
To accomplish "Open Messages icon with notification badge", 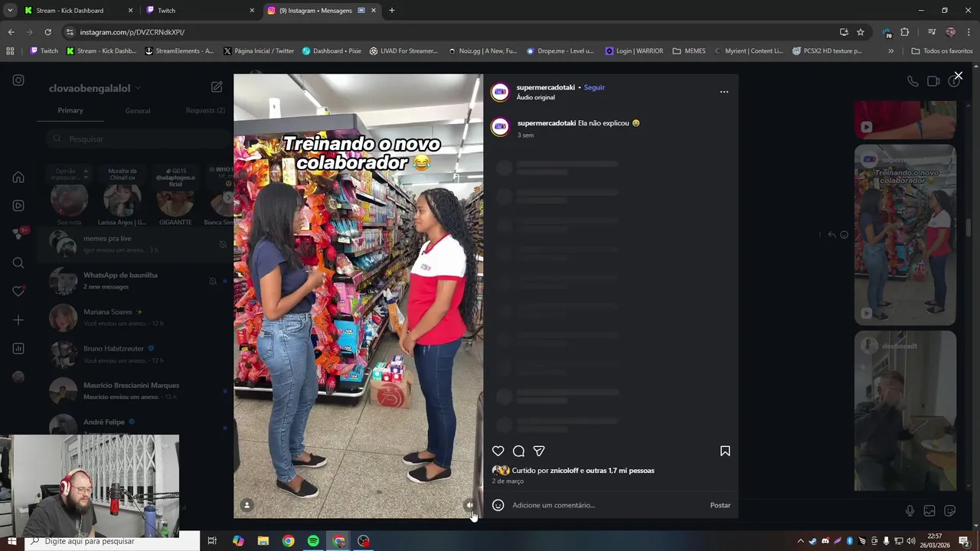I will 18,234.
